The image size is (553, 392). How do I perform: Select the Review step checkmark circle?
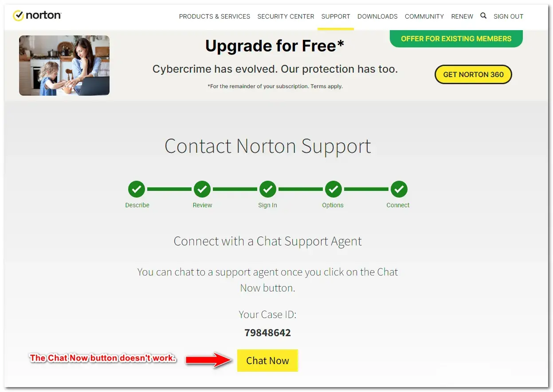point(202,189)
